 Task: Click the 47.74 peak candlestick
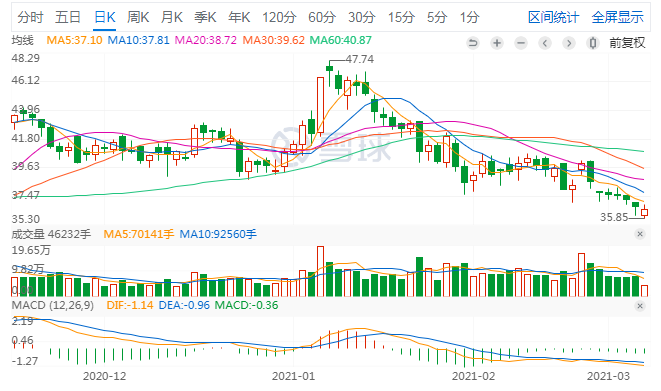pos(329,69)
